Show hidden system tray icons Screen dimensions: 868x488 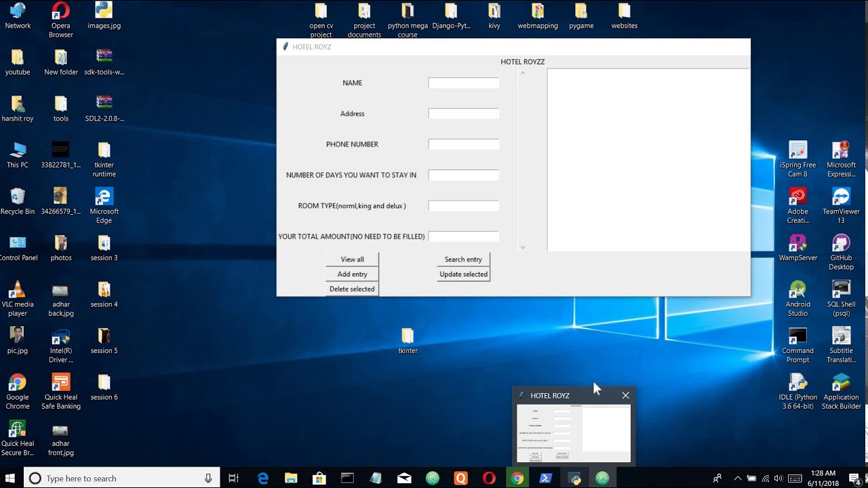738,479
